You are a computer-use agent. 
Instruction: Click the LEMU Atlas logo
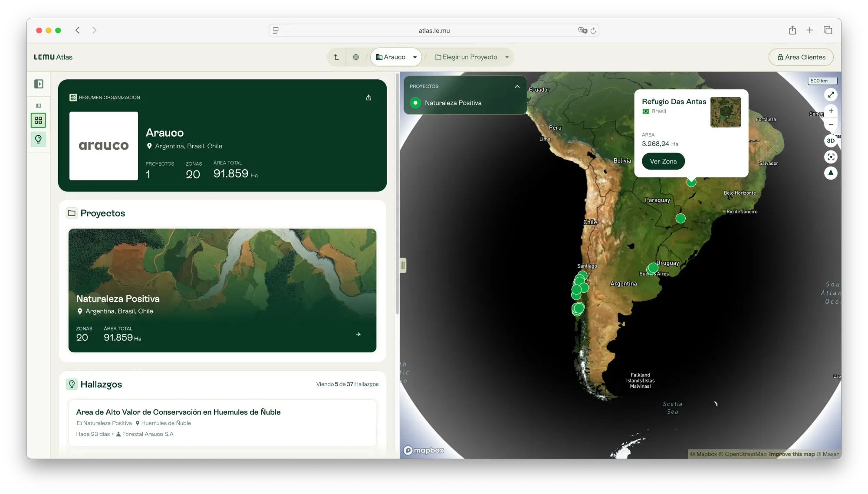(53, 57)
